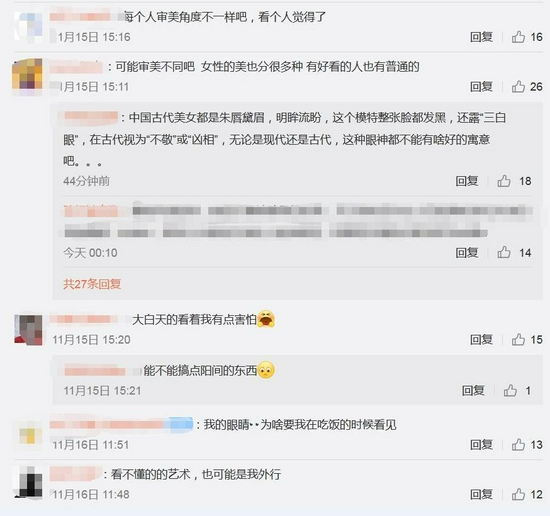Image resolution: width=550 pixels, height=516 pixels.
Task: Expand 共27条回复 replies thread
Action: point(92,284)
